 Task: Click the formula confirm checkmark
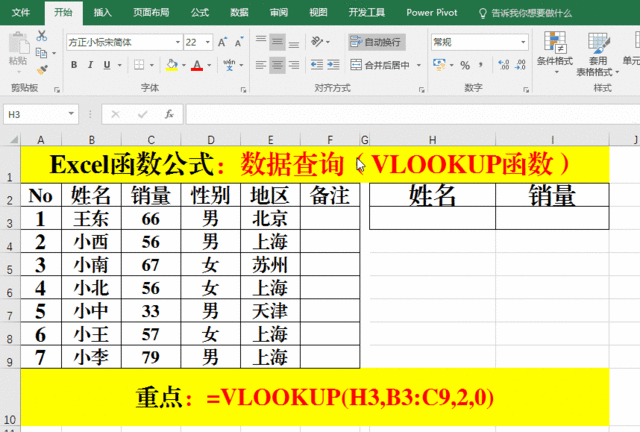(x=142, y=114)
